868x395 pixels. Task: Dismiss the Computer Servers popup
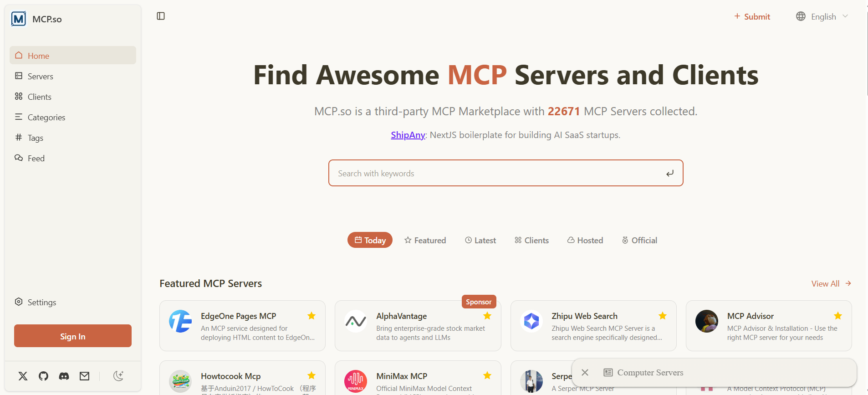pyautogui.click(x=585, y=373)
